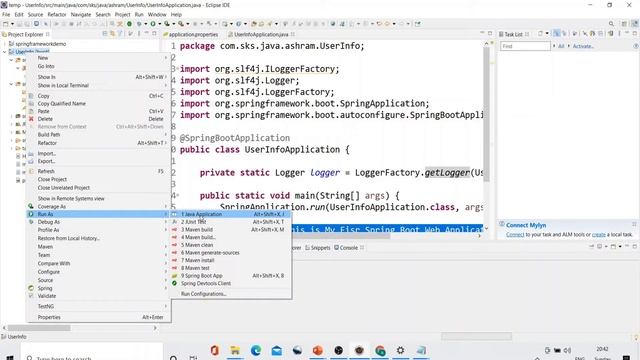The image size is (640, 360).
Task: Click Connect link in Connect Mylyn
Action: [x=515, y=235]
